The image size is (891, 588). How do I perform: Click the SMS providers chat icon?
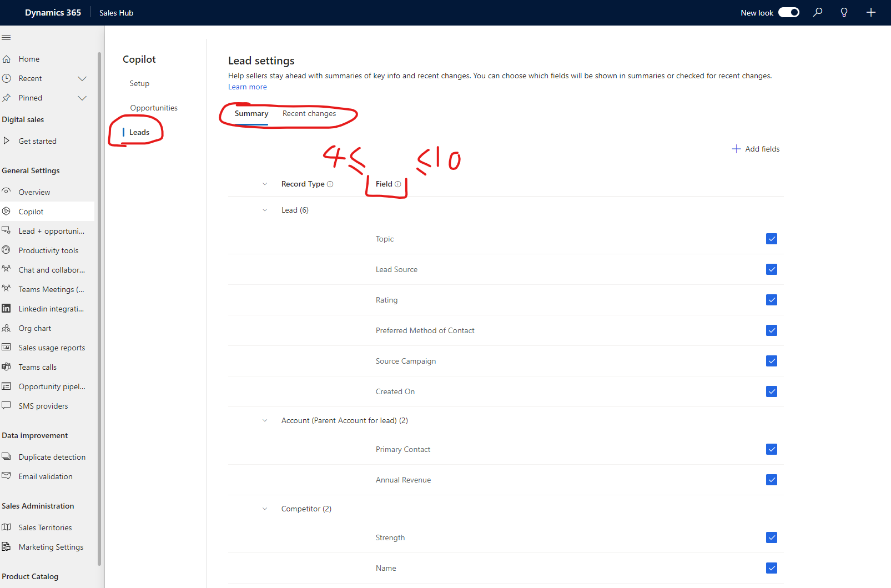point(7,406)
